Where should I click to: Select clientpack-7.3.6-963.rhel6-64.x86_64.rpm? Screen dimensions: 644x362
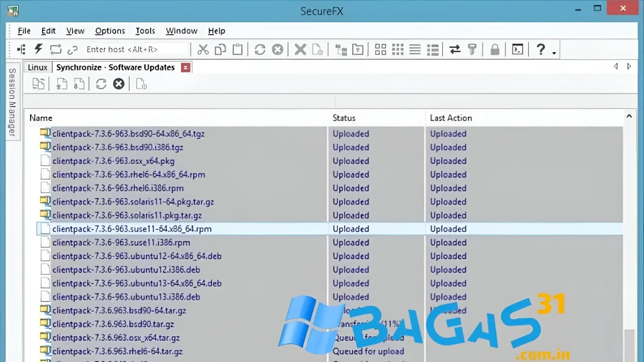pyautogui.click(x=128, y=175)
